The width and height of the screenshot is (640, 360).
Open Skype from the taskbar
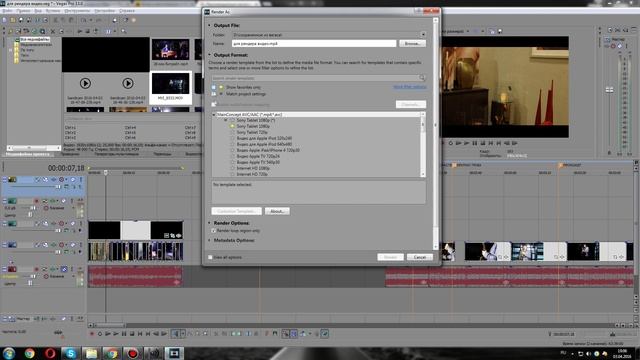coord(71,353)
